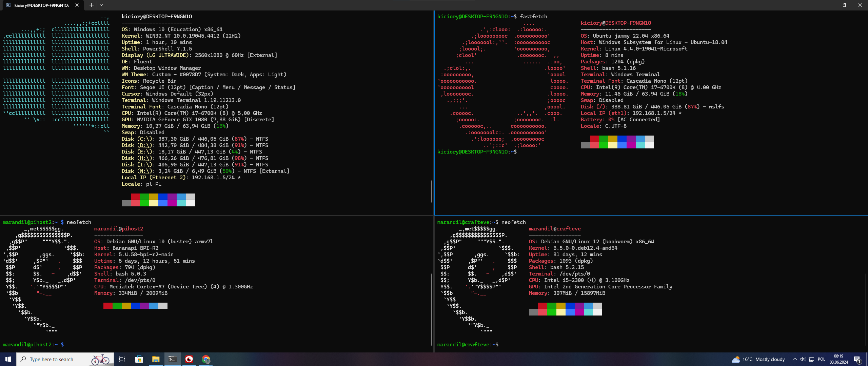Launch Microsoft Store from taskbar
This screenshot has width=868, height=366.
point(139,359)
